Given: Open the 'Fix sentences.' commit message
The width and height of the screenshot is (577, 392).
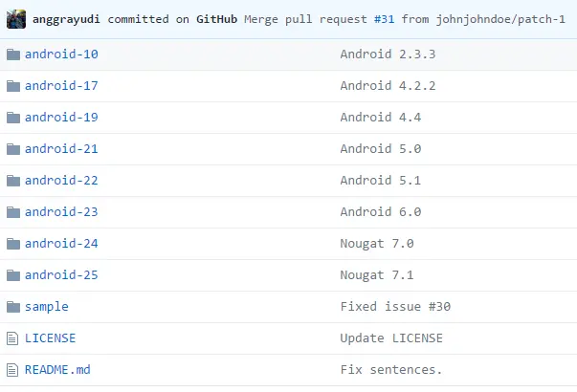Looking at the screenshot, I should pos(391,370).
